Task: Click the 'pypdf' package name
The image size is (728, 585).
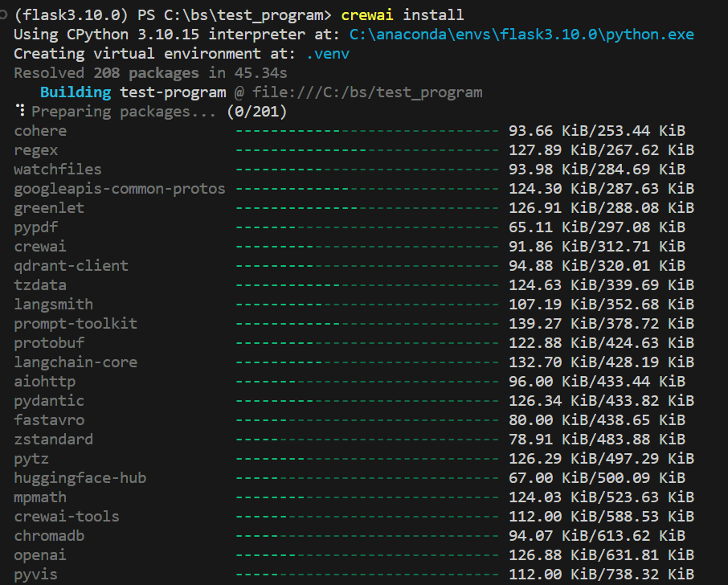Action: pyautogui.click(x=35, y=227)
